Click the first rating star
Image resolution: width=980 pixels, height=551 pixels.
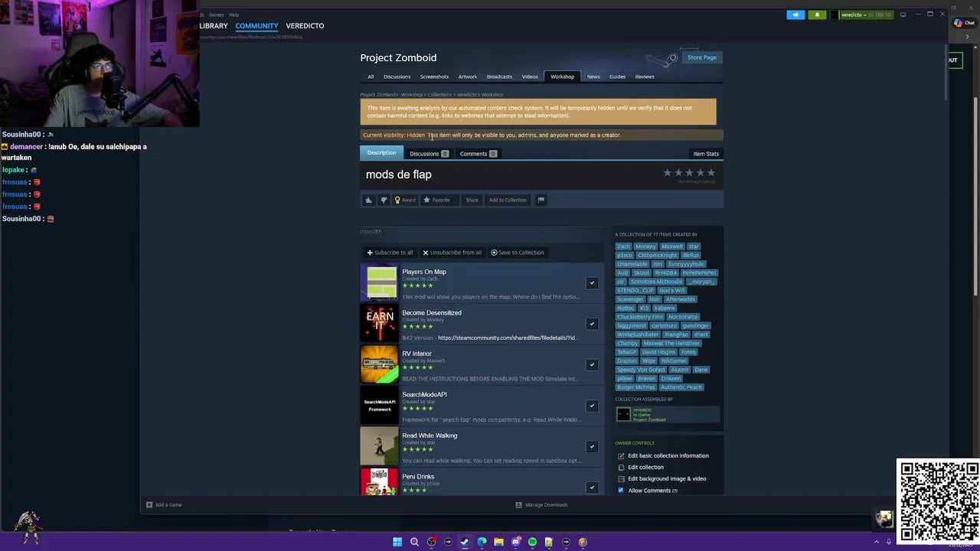click(x=668, y=174)
